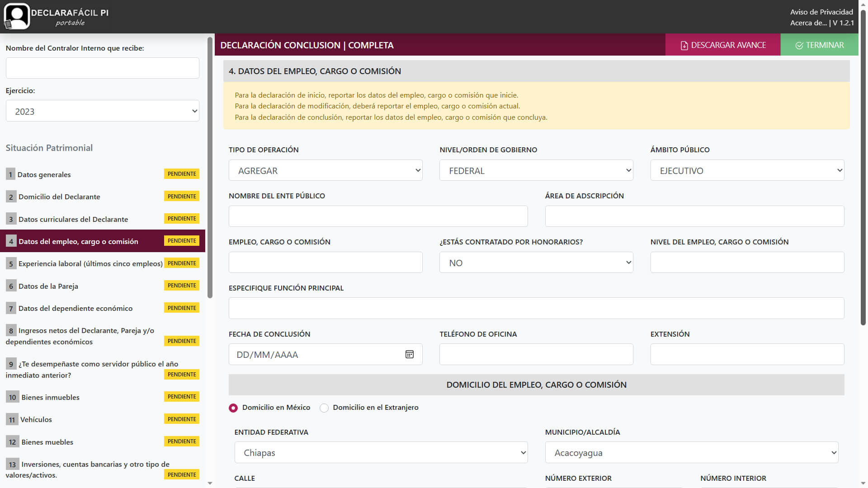Go to section 13 Inversiones, cuentas bancarias
The height and width of the screenshot is (488, 868).
(103, 469)
